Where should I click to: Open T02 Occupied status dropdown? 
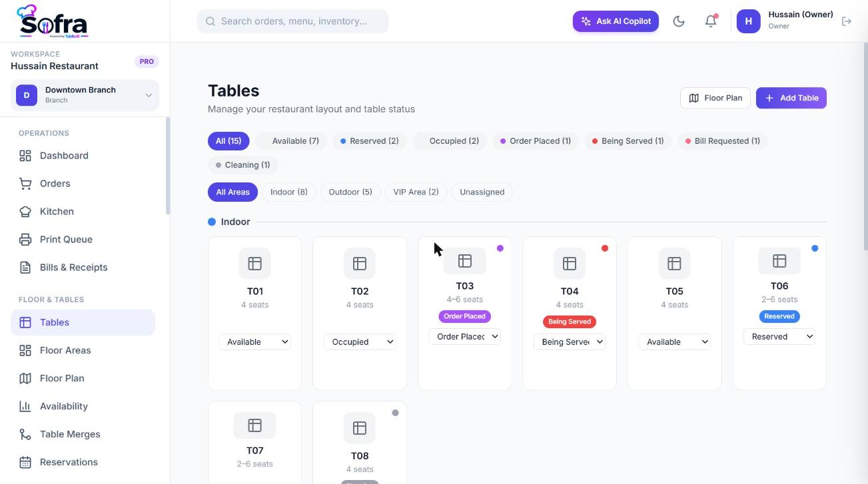[360, 342]
